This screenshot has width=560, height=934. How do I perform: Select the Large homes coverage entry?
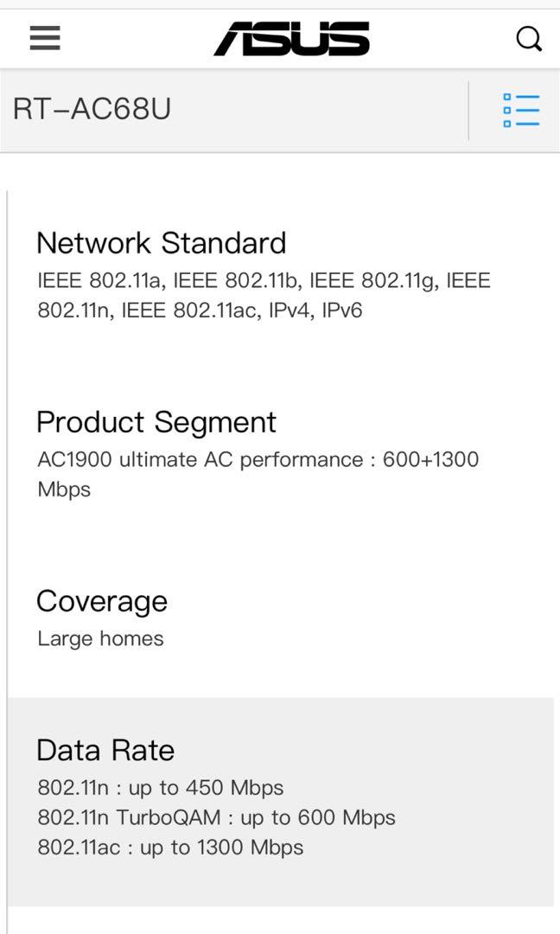click(99, 638)
